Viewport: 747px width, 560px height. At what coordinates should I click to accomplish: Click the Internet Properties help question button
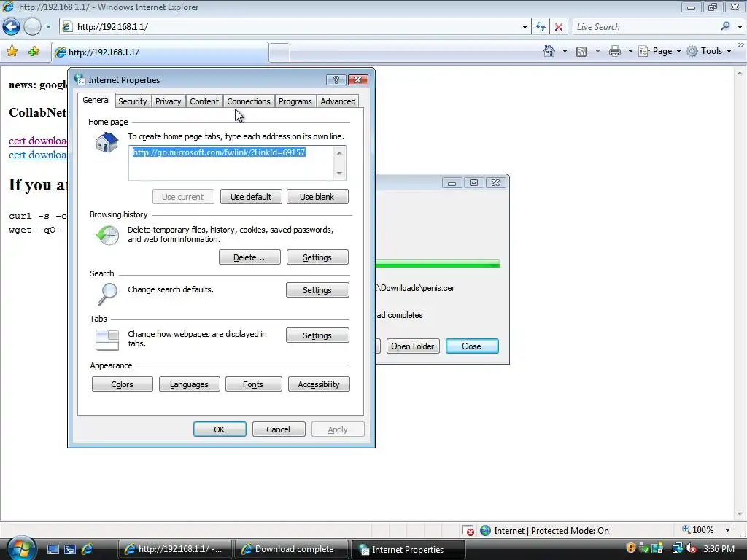(x=336, y=79)
